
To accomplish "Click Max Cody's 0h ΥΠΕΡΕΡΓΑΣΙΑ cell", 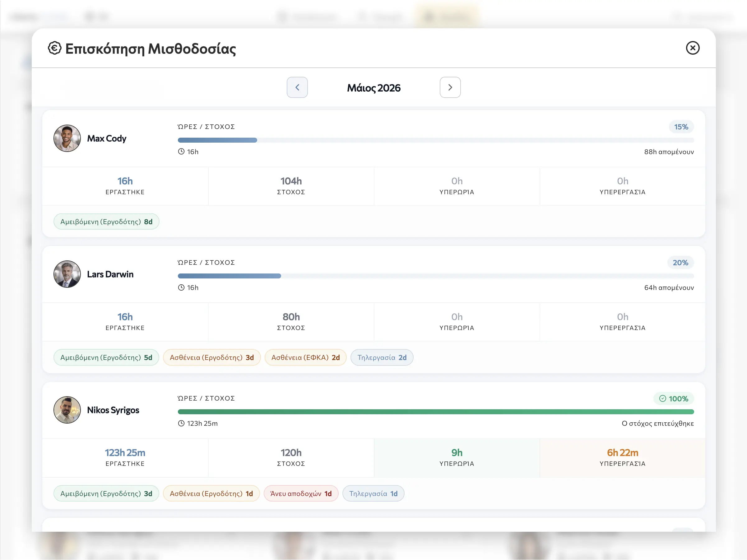I will (x=622, y=186).
